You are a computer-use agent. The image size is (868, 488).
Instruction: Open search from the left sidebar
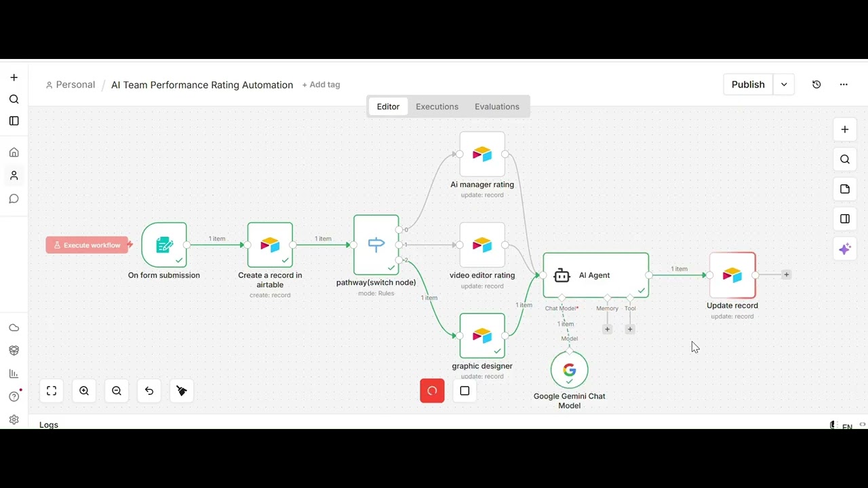click(x=14, y=100)
